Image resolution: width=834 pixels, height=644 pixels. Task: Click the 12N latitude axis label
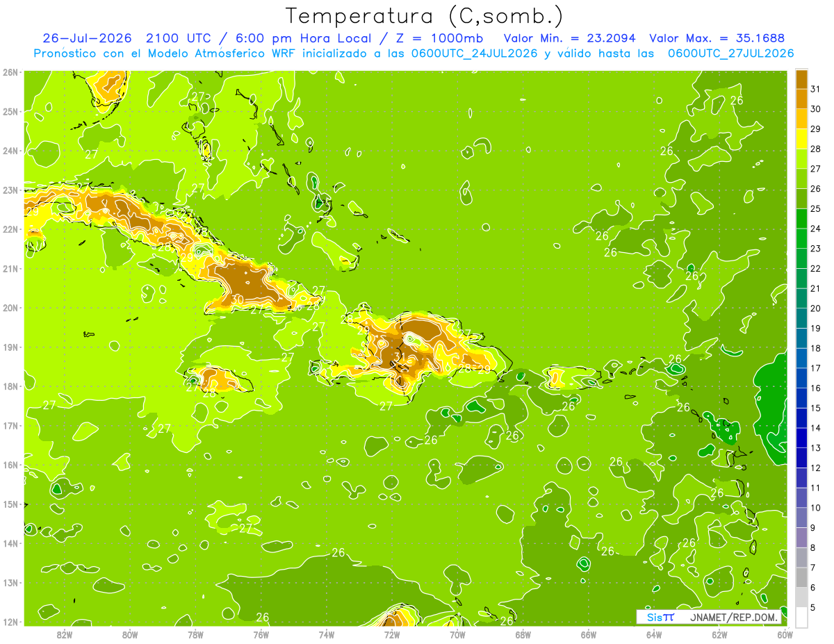point(10,622)
